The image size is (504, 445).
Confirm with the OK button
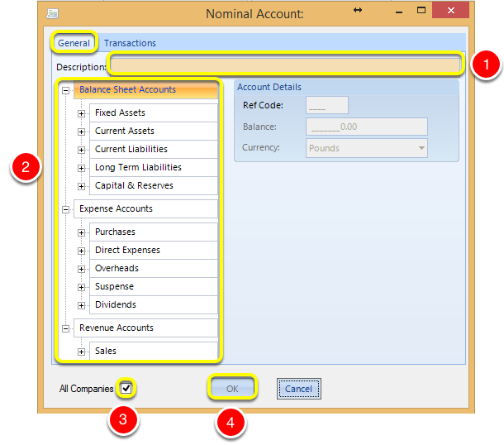(232, 389)
